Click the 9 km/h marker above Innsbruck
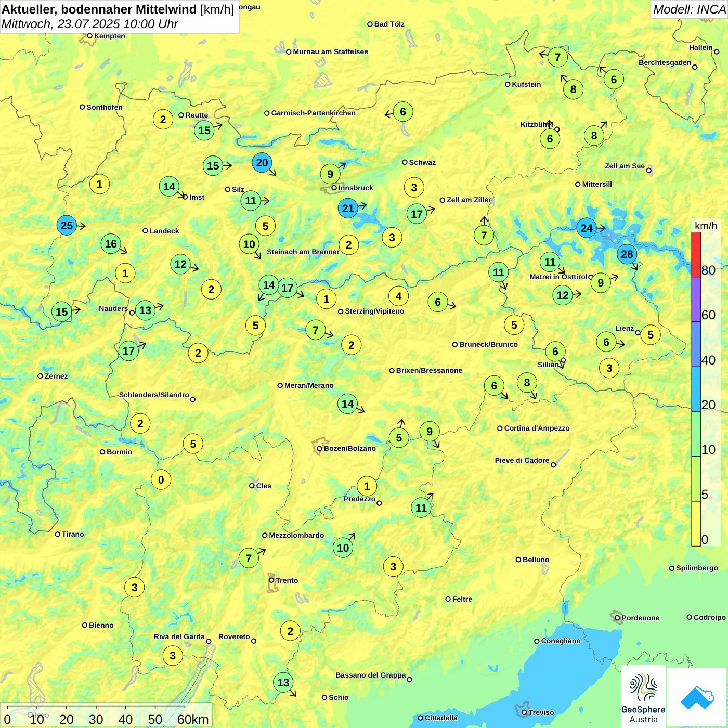Viewport: 728px width, 728px height. 330,174
